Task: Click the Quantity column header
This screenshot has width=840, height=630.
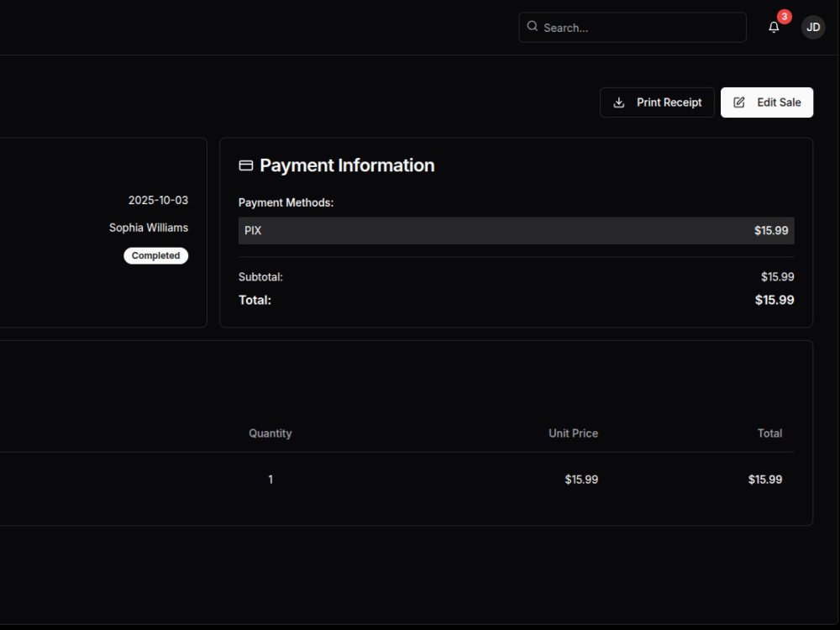Action: (270, 433)
